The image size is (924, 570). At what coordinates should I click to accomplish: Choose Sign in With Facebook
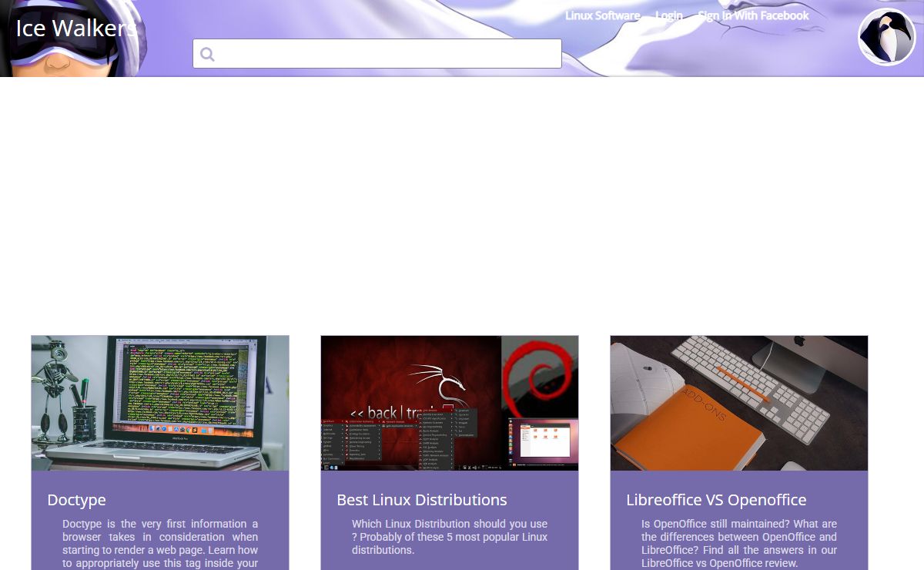(753, 15)
